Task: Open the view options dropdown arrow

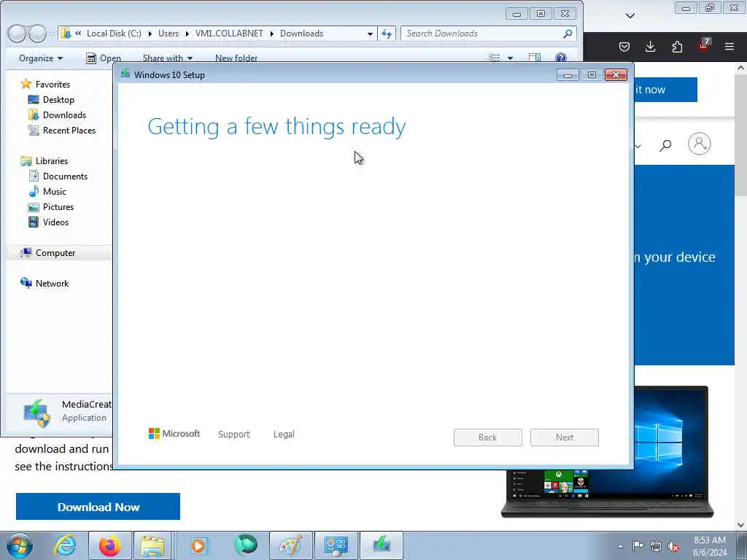Action: [x=510, y=58]
